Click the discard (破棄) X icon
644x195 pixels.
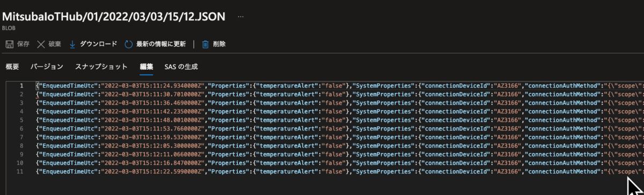click(x=41, y=44)
